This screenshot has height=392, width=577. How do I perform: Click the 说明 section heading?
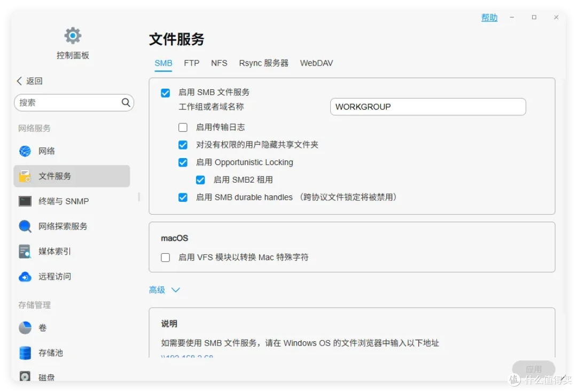coord(169,324)
